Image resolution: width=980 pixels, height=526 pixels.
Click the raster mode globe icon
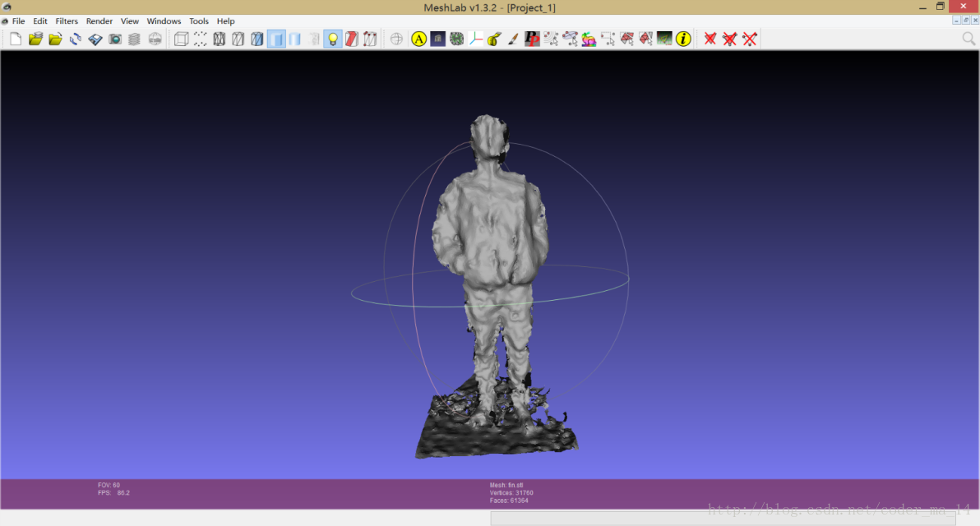tap(155, 39)
